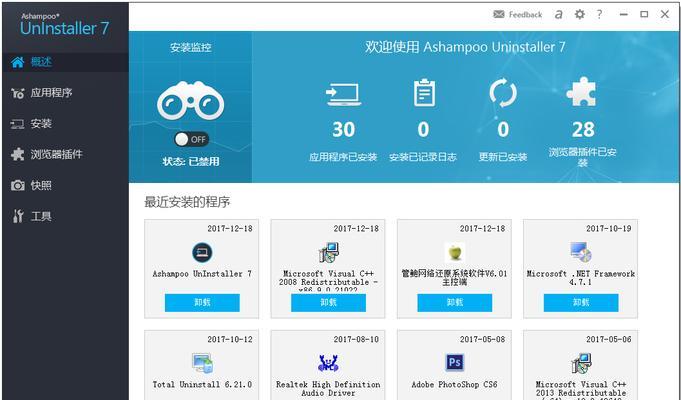Click the Ashampoo UnInstaller 7 program icon

point(202,252)
